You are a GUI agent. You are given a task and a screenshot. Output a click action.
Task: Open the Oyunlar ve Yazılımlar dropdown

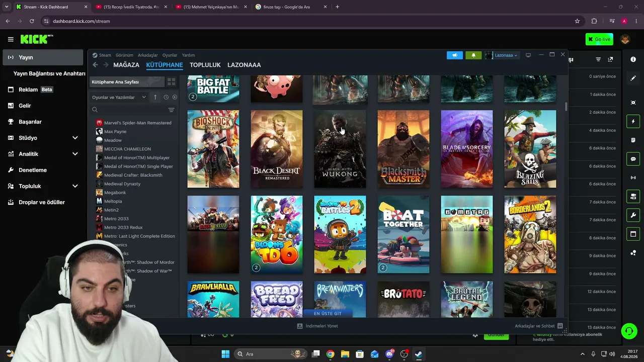[x=119, y=97]
